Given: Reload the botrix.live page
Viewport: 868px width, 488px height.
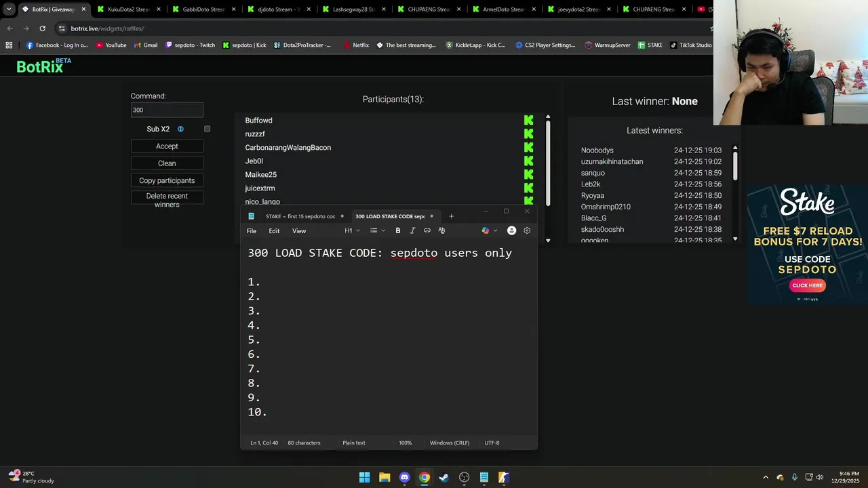Looking at the screenshot, I should point(42,28).
